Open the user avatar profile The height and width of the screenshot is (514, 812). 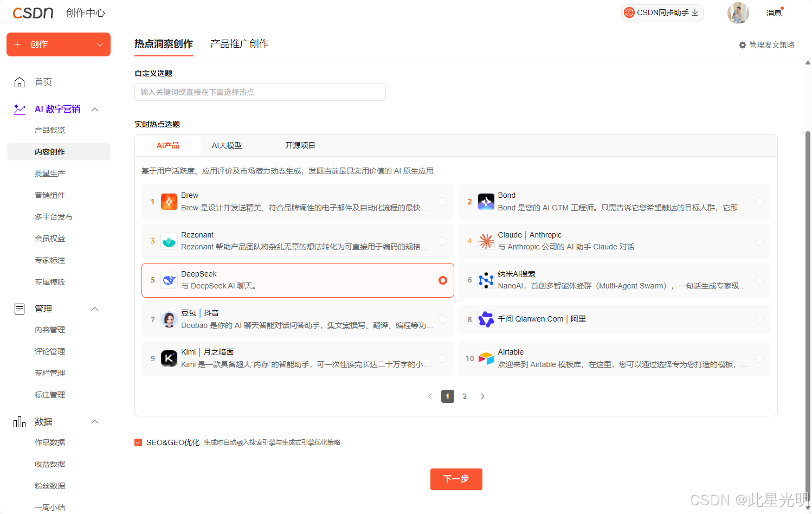tap(738, 13)
